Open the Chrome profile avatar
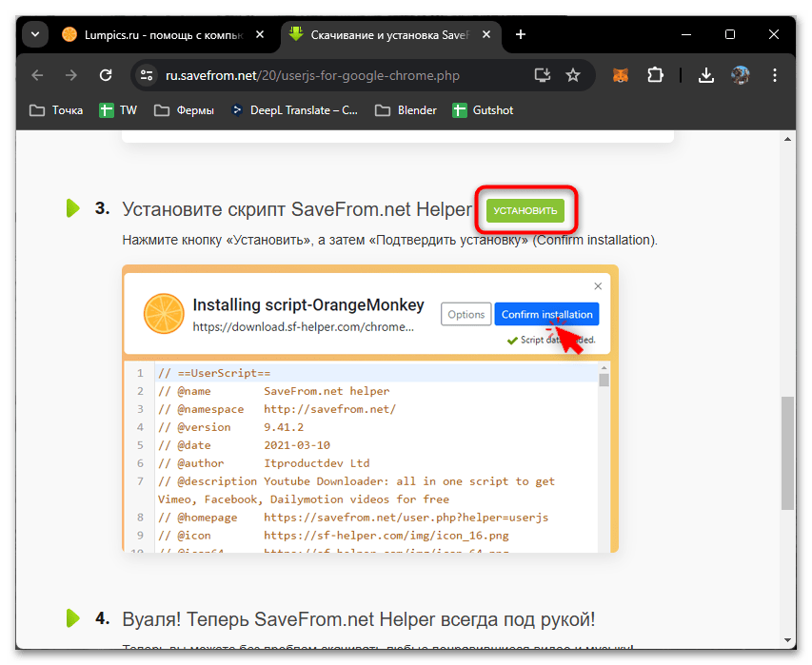 click(x=740, y=75)
